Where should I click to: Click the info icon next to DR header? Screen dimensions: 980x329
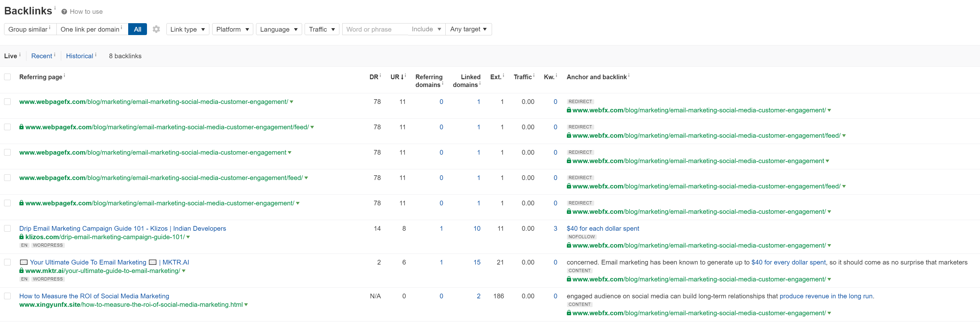click(380, 75)
